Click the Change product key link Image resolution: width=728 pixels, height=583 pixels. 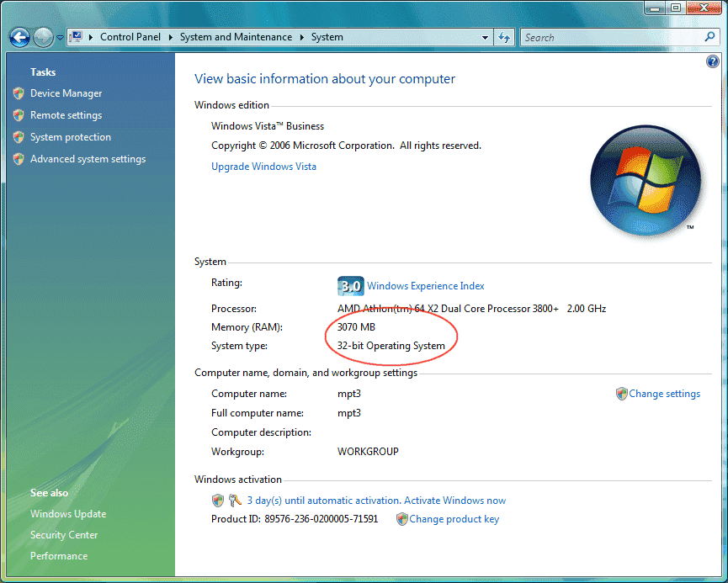tap(454, 519)
